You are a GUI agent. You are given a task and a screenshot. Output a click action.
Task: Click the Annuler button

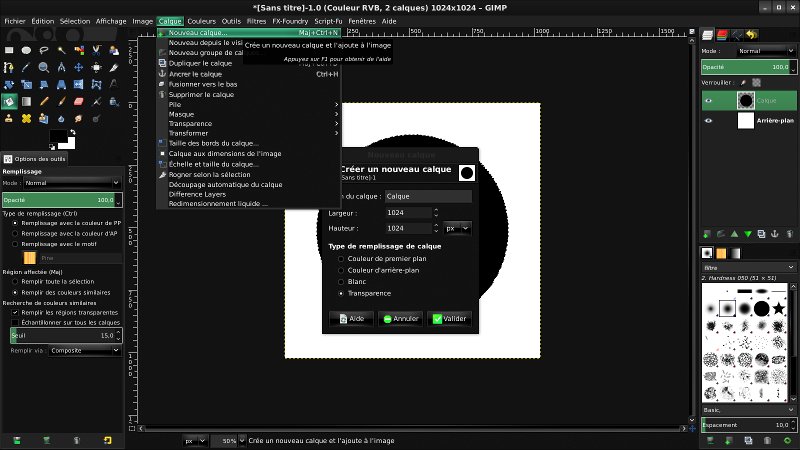point(401,319)
